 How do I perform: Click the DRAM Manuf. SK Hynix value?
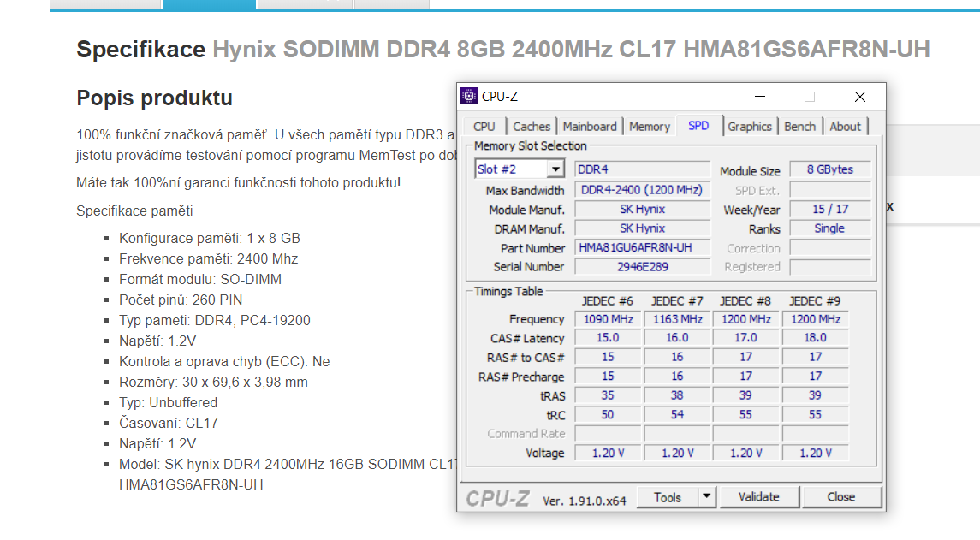pyautogui.click(x=642, y=228)
